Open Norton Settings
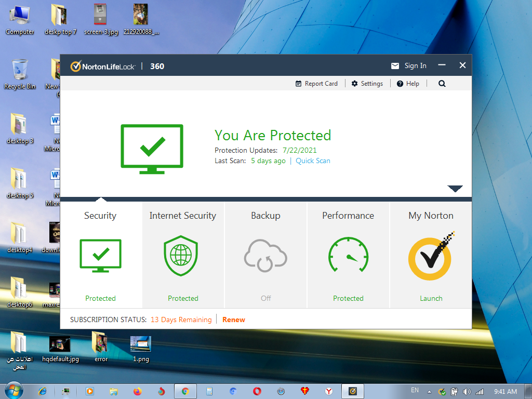Image resolution: width=532 pixels, height=399 pixels. pos(367,84)
